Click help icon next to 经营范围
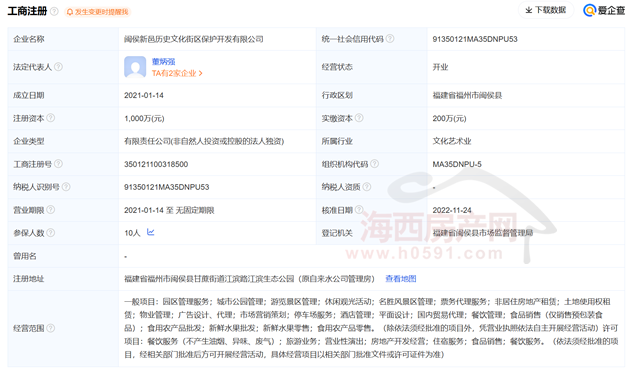This screenshot has height=378, width=640. [51, 328]
